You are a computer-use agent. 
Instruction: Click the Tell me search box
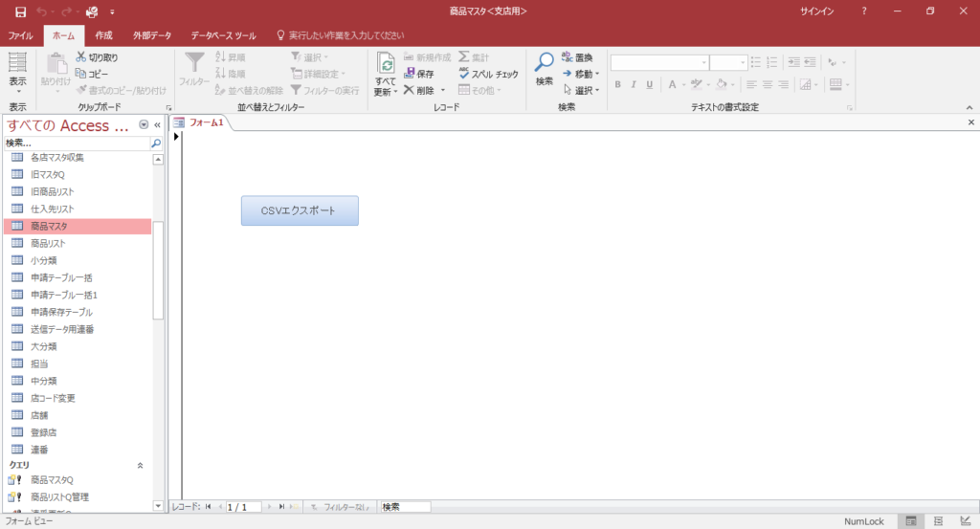346,35
